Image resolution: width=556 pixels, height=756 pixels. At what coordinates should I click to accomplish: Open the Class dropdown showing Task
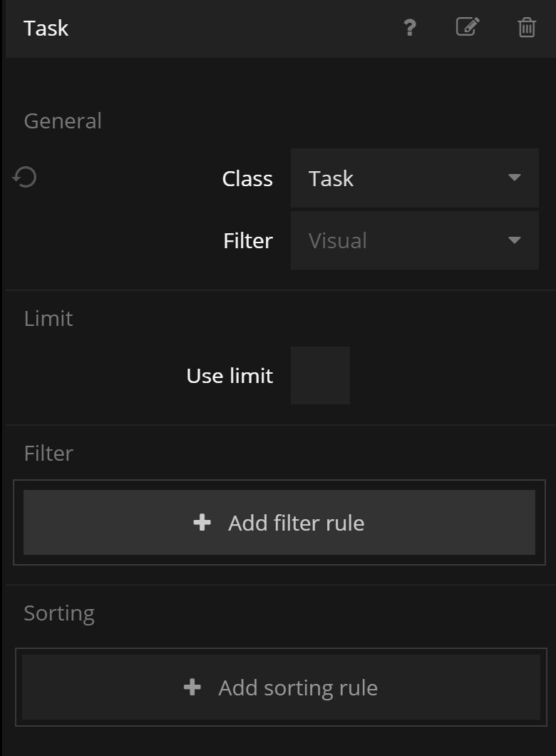click(x=415, y=178)
